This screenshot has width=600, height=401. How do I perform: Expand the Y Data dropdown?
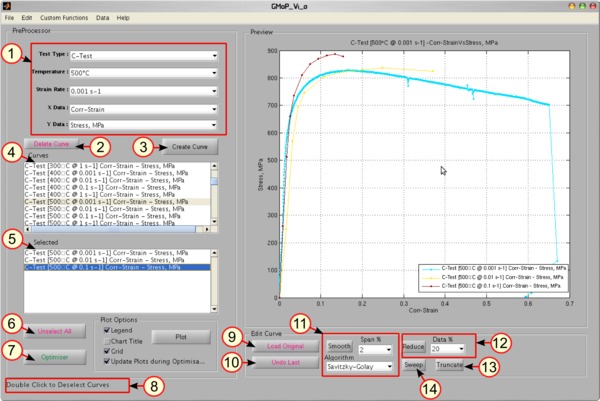pyautogui.click(x=143, y=125)
